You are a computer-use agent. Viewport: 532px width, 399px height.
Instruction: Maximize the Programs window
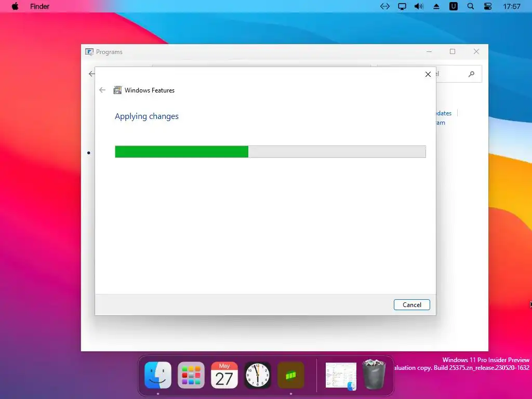[453, 51]
